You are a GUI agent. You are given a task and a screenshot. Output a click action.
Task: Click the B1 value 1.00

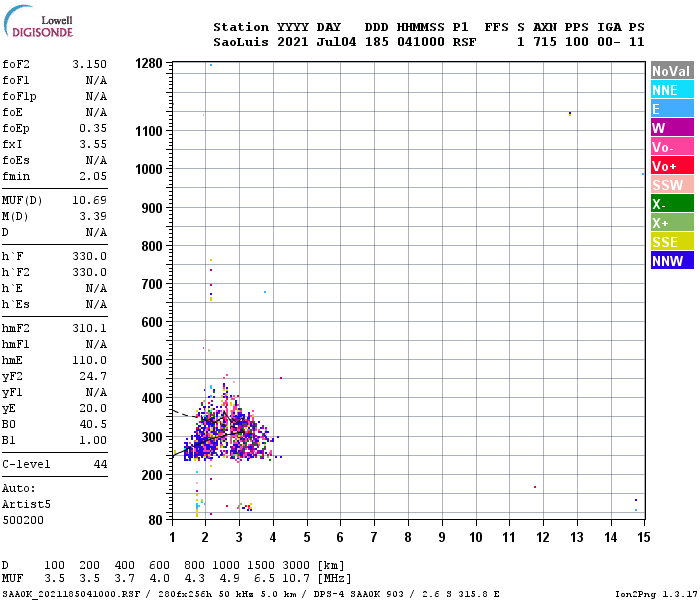(93, 440)
